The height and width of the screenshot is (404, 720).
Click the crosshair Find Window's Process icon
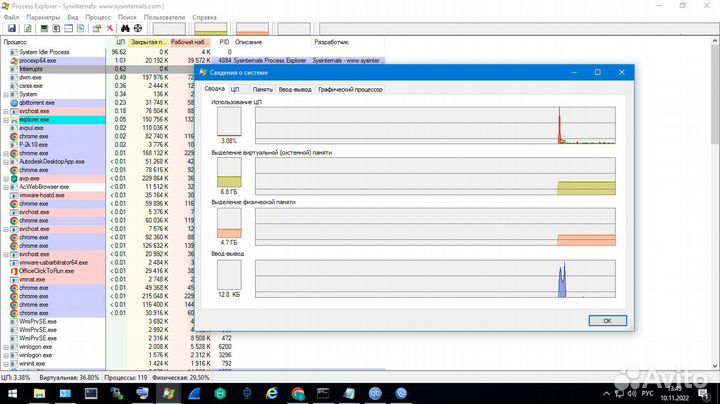(138, 28)
